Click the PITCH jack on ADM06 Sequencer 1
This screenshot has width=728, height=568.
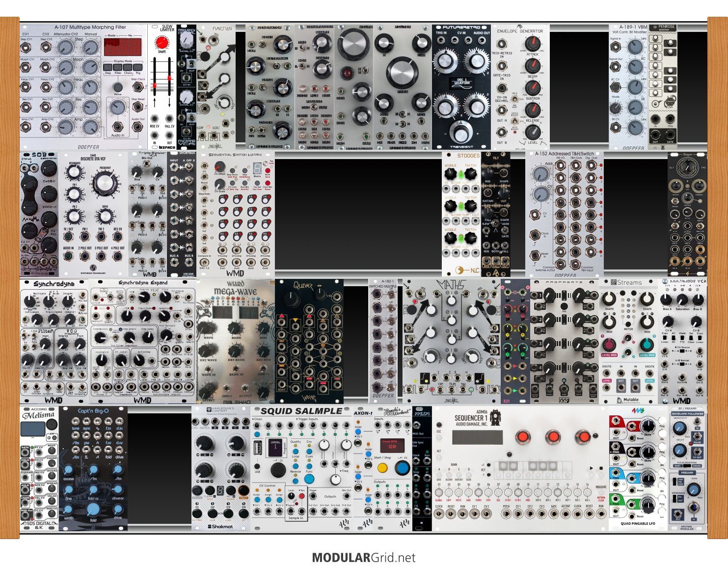point(506,514)
